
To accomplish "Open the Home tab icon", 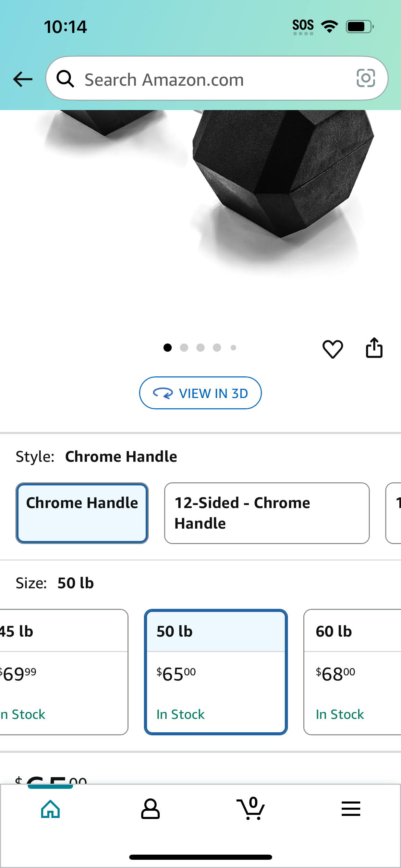I will point(50,809).
